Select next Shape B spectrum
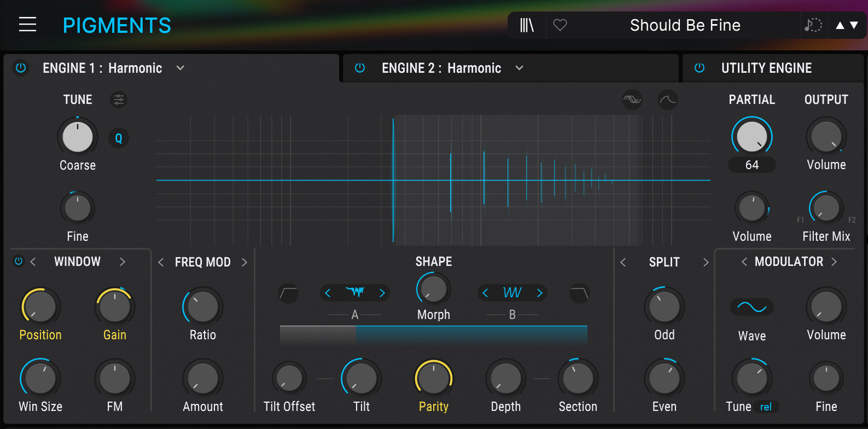This screenshot has height=429, width=868. coord(540,293)
